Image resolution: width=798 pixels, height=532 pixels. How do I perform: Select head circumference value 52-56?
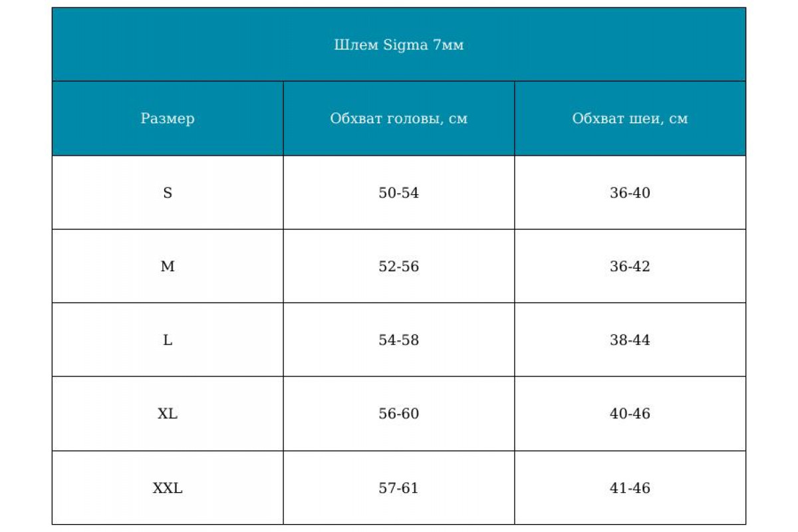pyautogui.click(x=399, y=267)
